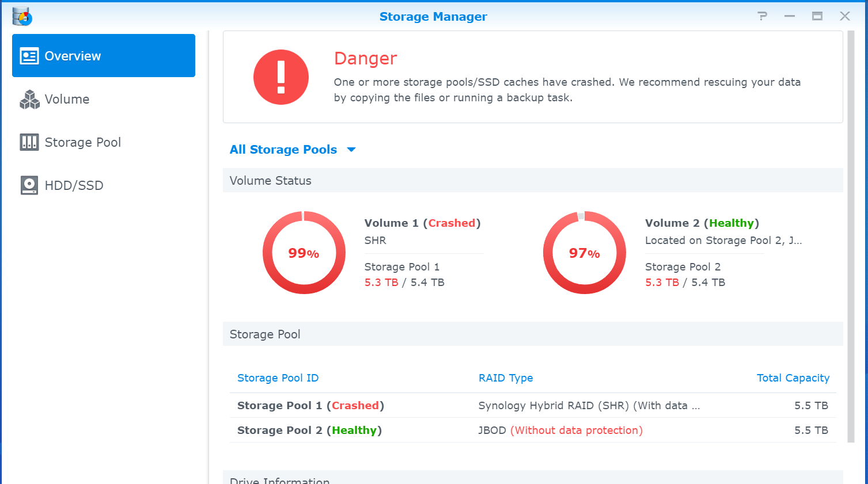Click the HDD/SSD drive icon
This screenshot has width=868, height=484.
[x=29, y=185]
